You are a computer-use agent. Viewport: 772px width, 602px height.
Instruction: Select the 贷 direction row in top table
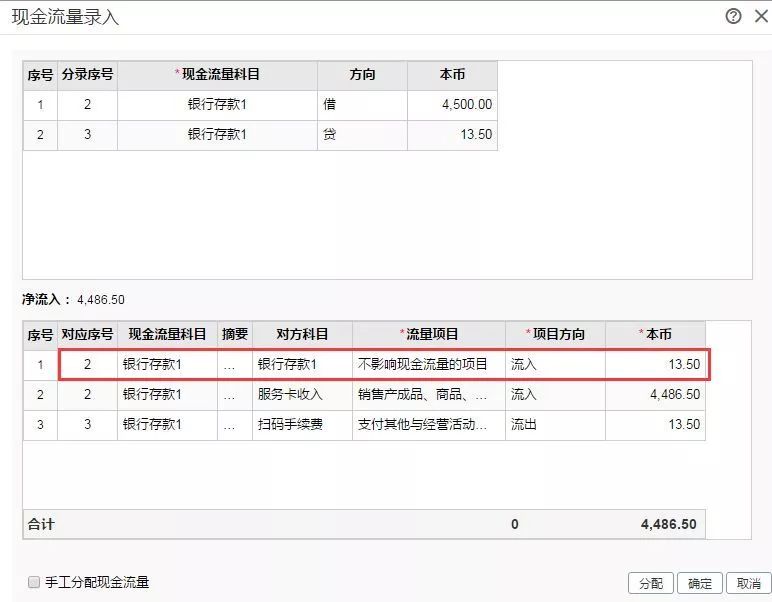point(362,135)
